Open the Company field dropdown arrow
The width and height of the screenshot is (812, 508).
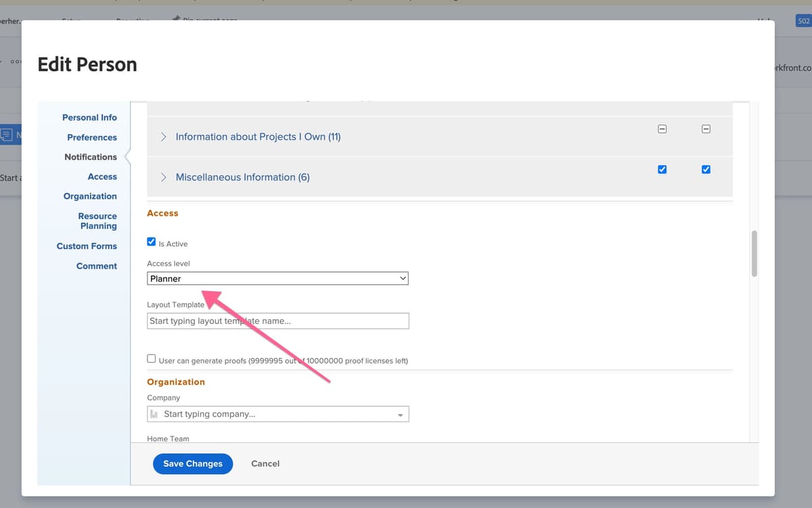(401, 413)
